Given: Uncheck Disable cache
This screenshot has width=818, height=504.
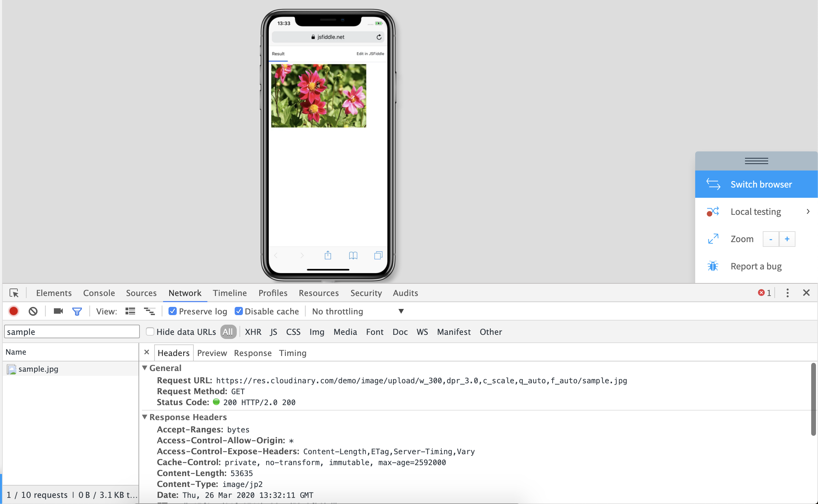Looking at the screenshot, I should [238, 311].
